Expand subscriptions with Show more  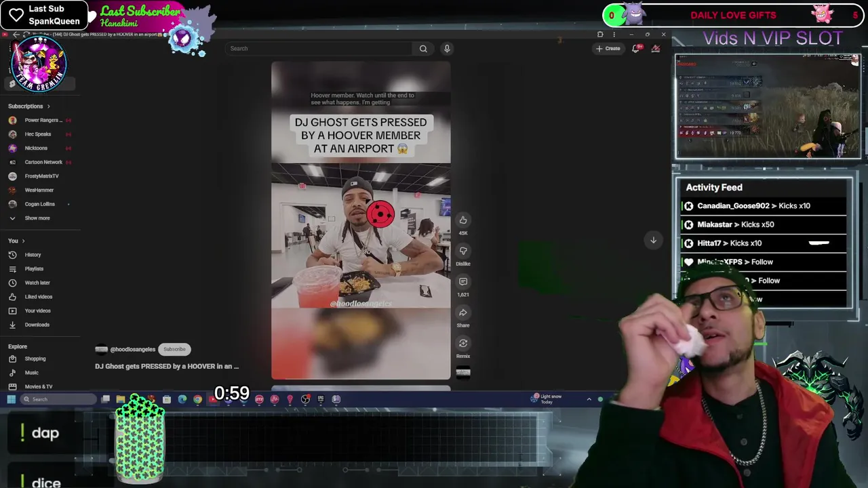point(31,218)
